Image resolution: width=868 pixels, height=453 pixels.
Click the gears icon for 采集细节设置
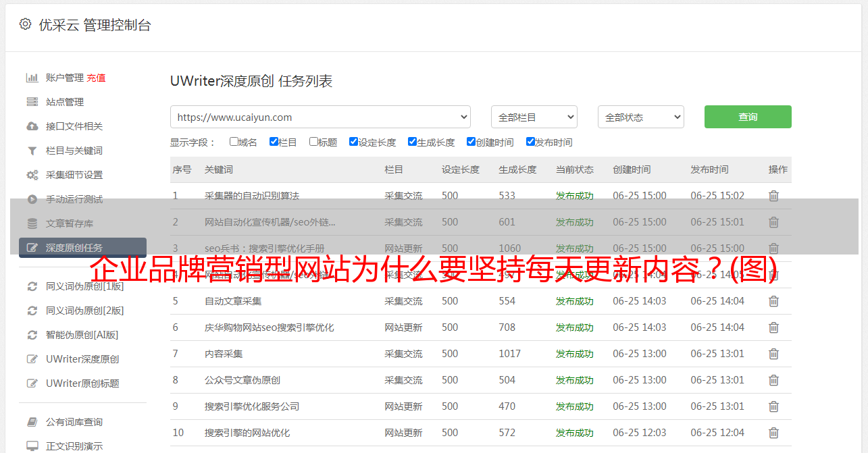coord(32,175)
